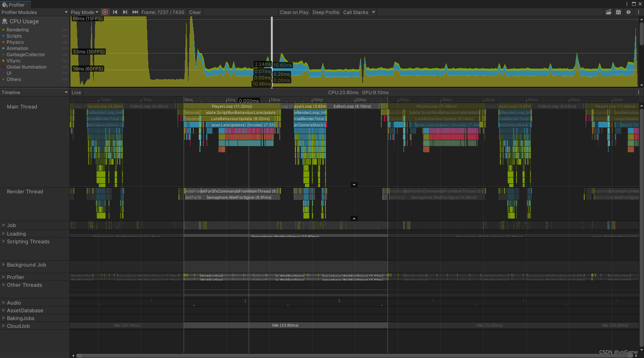This screenshot has height=358, width=644.
Task: Reorder handle for UI category
Action: pyautogui.click(x=65, y=73)
